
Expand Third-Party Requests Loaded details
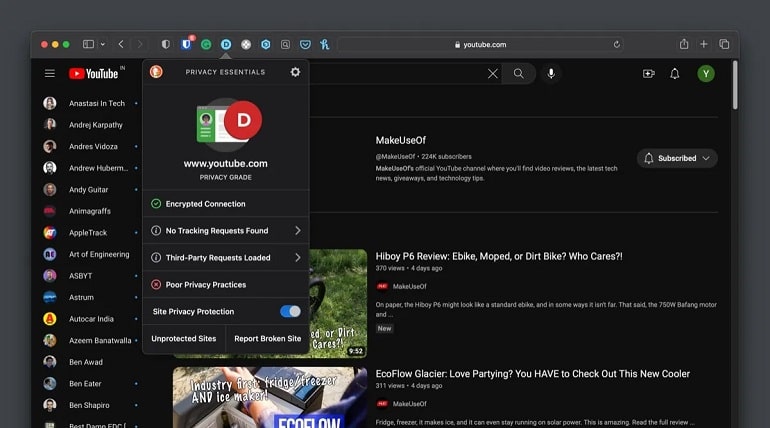(226, 258)
